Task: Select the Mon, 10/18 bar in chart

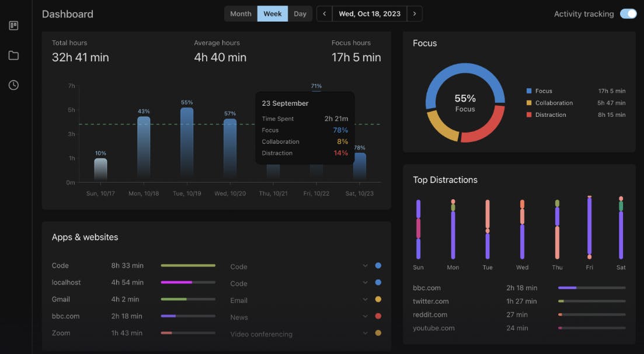Action: pos(144,148)
